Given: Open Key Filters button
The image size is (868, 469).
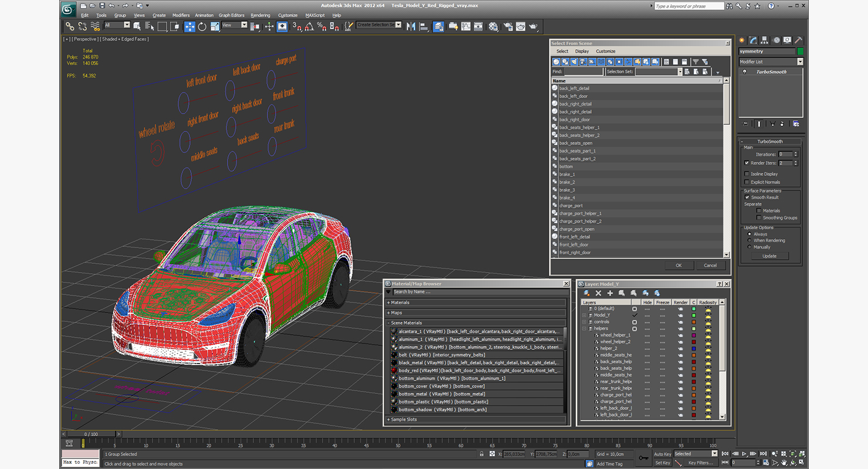Looking at the screenshot, I should pyautogui.click(x=701, y=463).
